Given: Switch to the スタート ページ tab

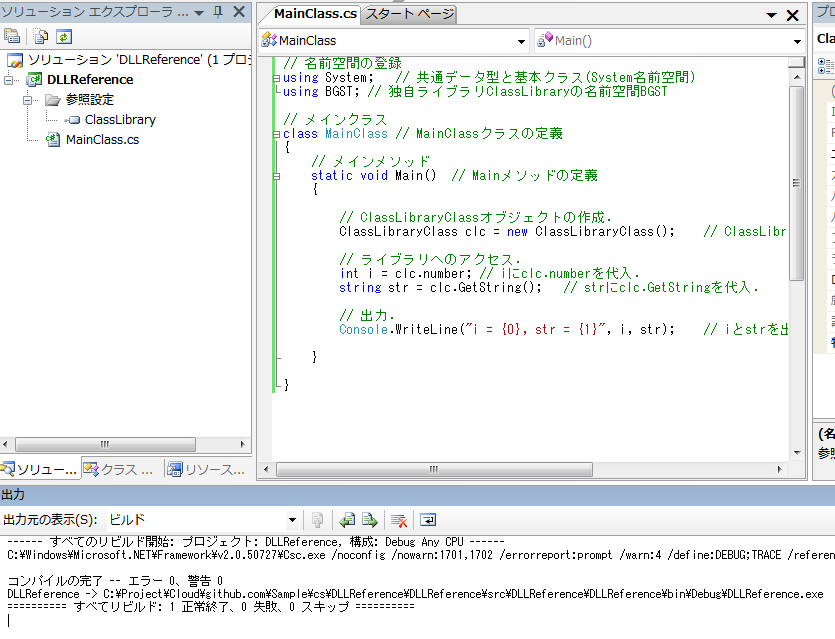Looking at the screenshot, I should point(410,14).
